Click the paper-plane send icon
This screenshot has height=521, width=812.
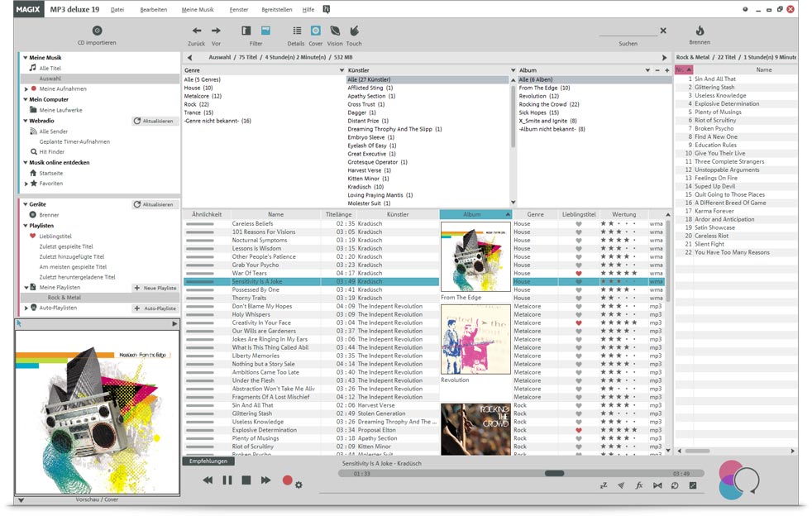621,485
